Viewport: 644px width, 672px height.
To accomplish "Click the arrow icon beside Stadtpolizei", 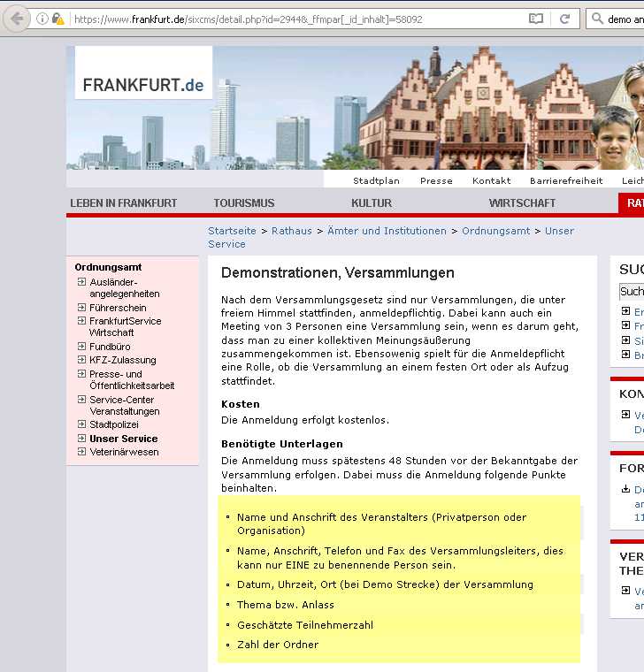I will click(x=81, y=424).
